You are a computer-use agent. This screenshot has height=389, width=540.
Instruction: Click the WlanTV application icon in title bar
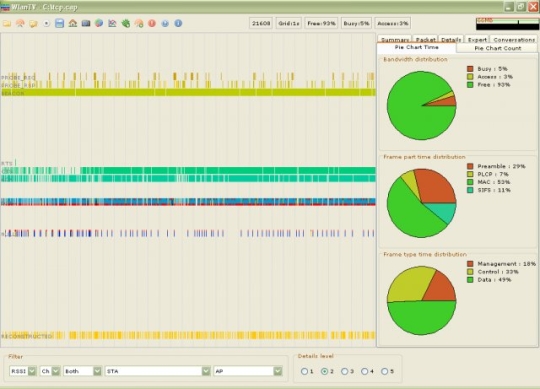coord(5,7)
